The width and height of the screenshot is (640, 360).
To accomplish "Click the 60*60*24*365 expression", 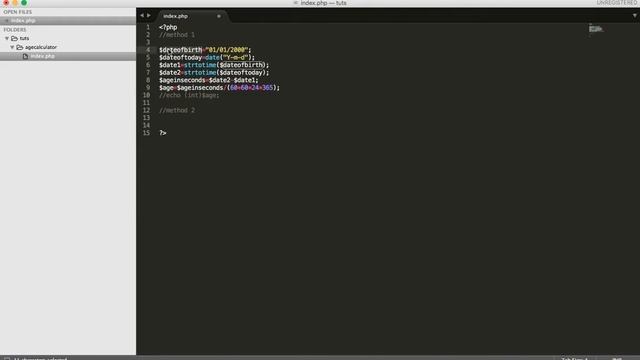I will pos(251,88).
